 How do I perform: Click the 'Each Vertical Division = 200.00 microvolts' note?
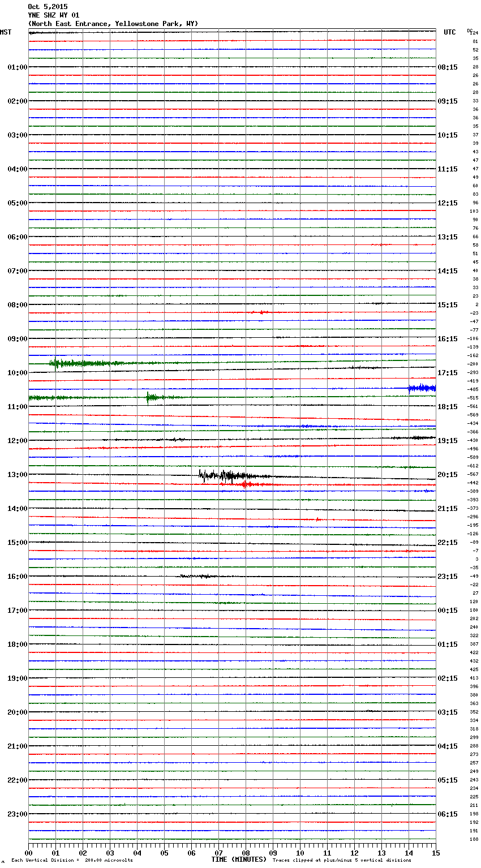click(x=72, y=860)
